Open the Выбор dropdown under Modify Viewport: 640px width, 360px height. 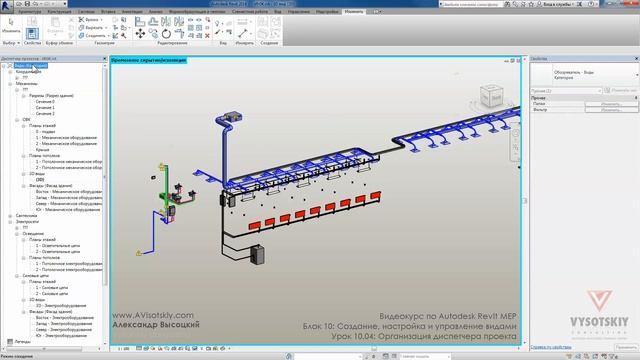[x=11, y=43]
